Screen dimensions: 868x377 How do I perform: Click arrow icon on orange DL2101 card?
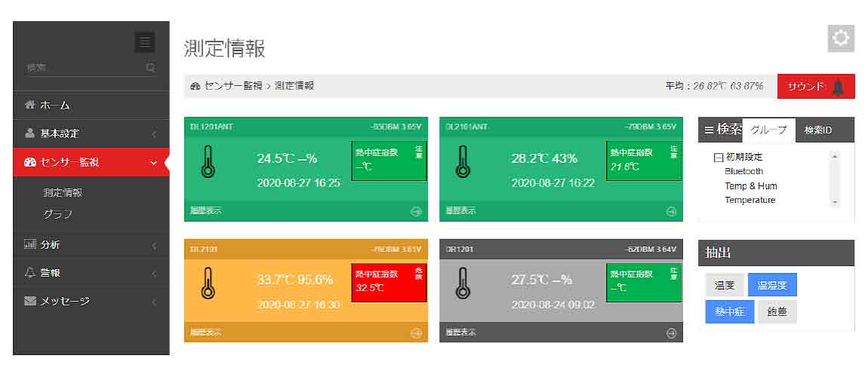pos(416,333)
